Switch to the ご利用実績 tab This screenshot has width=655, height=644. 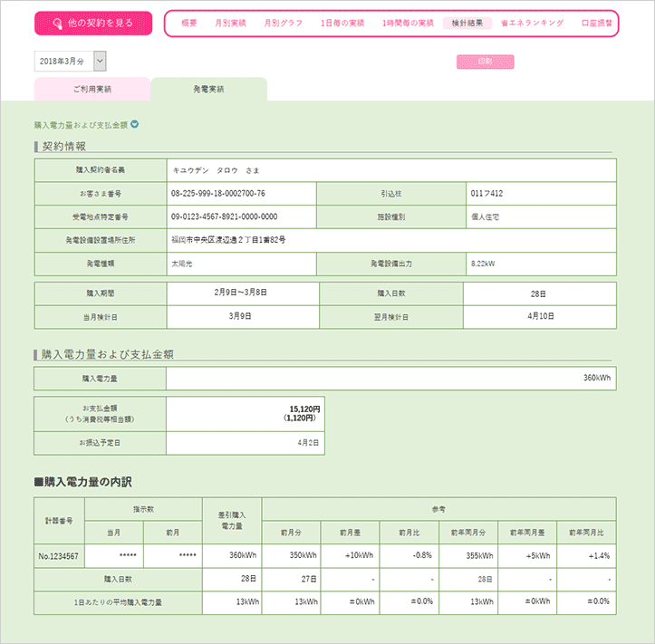(92, 89)
